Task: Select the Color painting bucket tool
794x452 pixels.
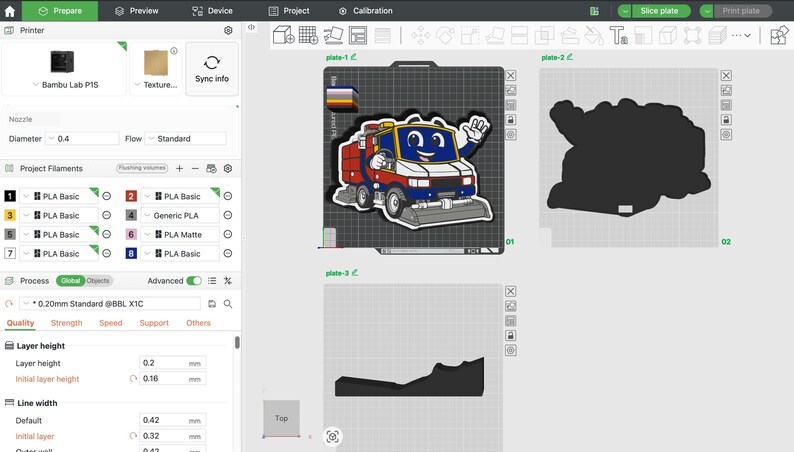Action: [x=594, y=35]
